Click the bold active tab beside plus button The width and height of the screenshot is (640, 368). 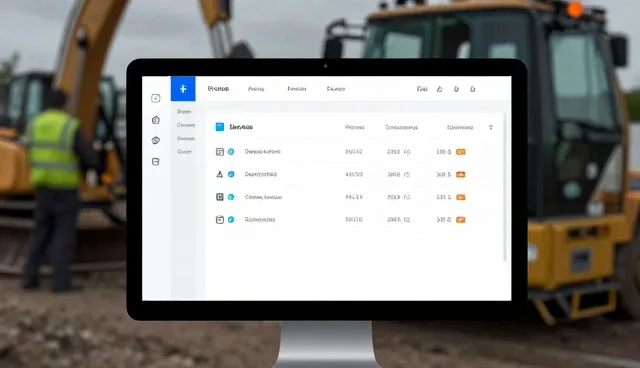pos(218,89)
